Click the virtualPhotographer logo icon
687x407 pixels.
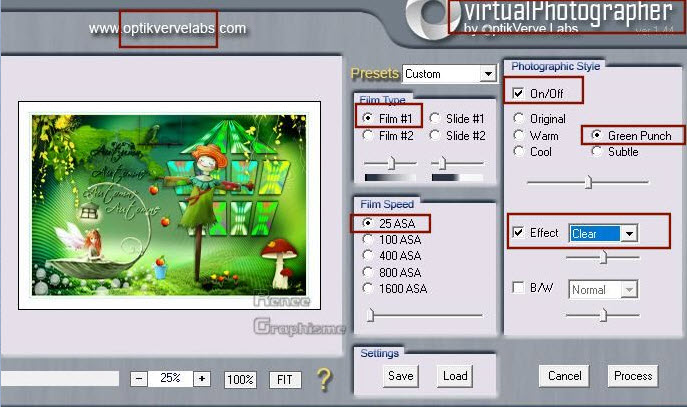[x=432, y=18]
